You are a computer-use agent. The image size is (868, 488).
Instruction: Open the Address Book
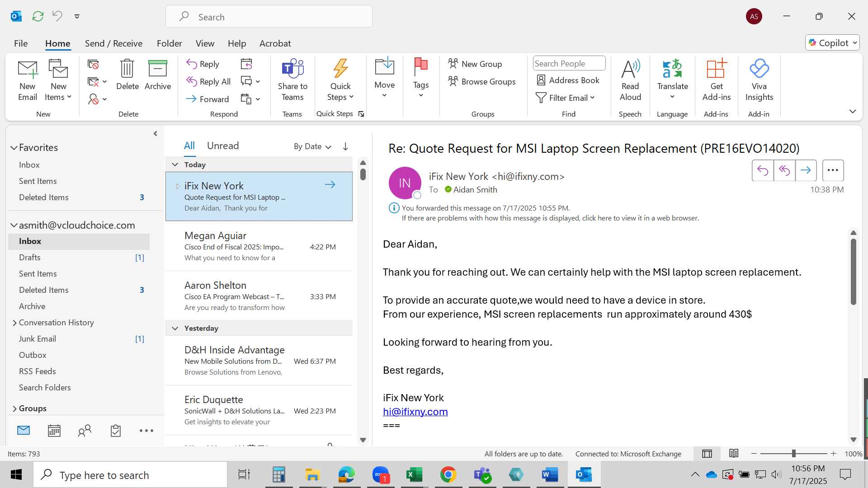point(568,80)
